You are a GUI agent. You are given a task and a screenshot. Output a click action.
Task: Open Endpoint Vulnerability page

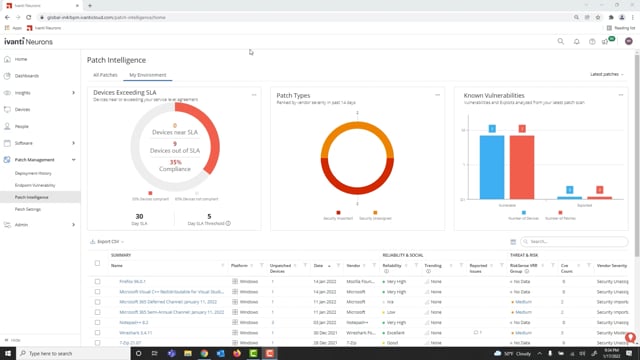(35, 185)
